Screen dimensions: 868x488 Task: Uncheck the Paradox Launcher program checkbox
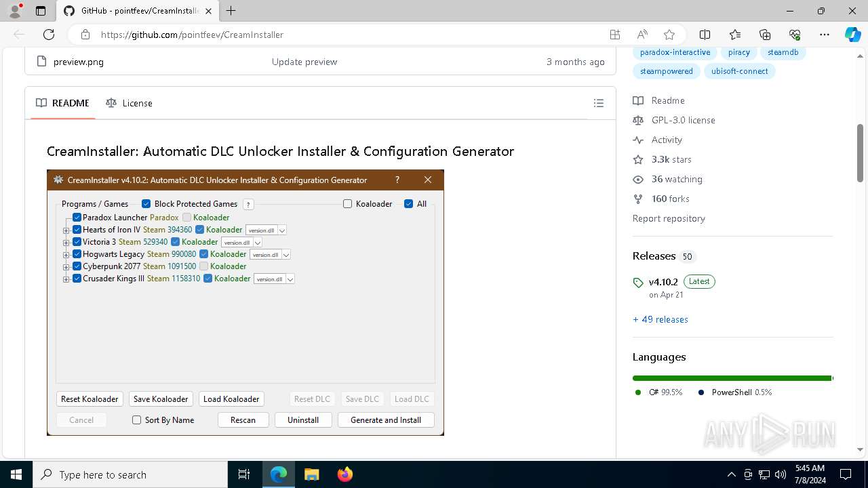tap(77, 218)
